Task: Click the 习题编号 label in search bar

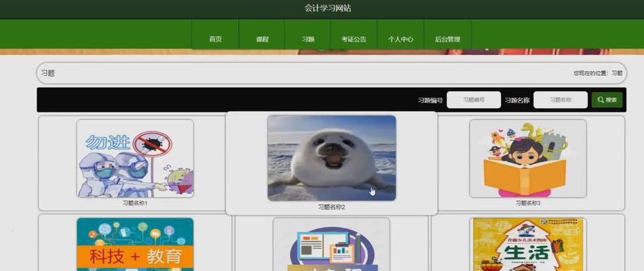Action: tap(430, 100)
